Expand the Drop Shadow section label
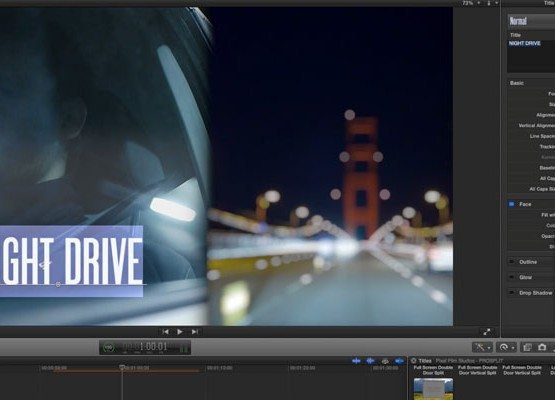 (x=536, y=293)
